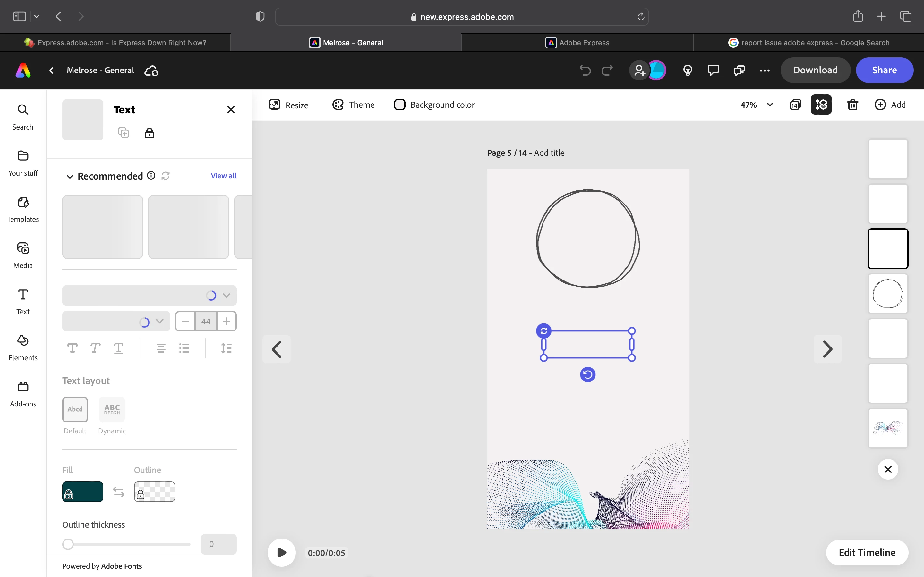Click the View all link
This screenshot has width=924, height=577.
tap(223, 176)
